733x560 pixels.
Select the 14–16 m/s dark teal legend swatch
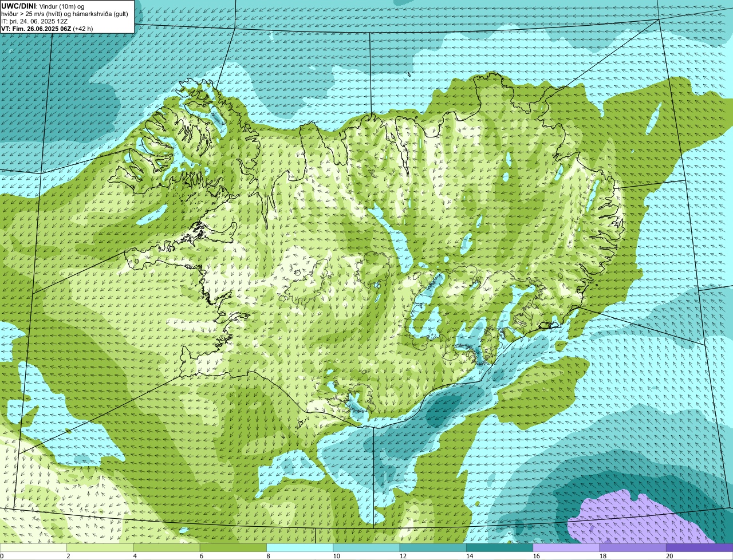tap(500, 548)
